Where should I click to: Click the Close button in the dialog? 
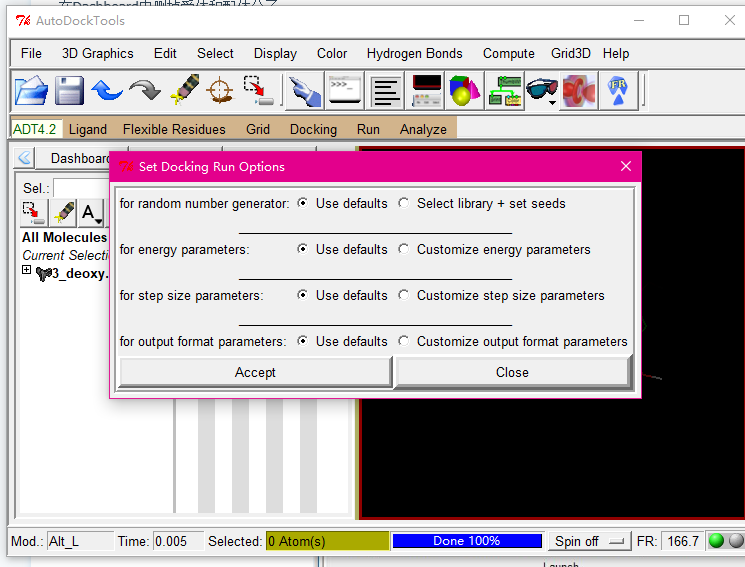tap(512, 372)
